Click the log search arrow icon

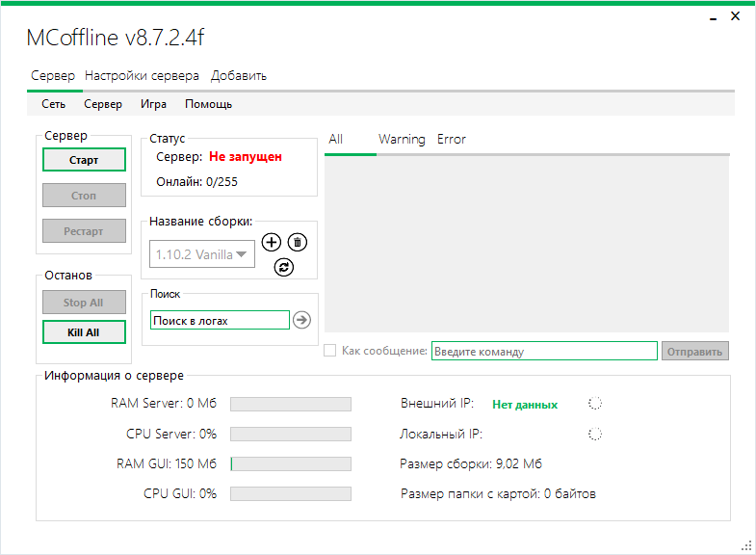click(x=301, y=320)
